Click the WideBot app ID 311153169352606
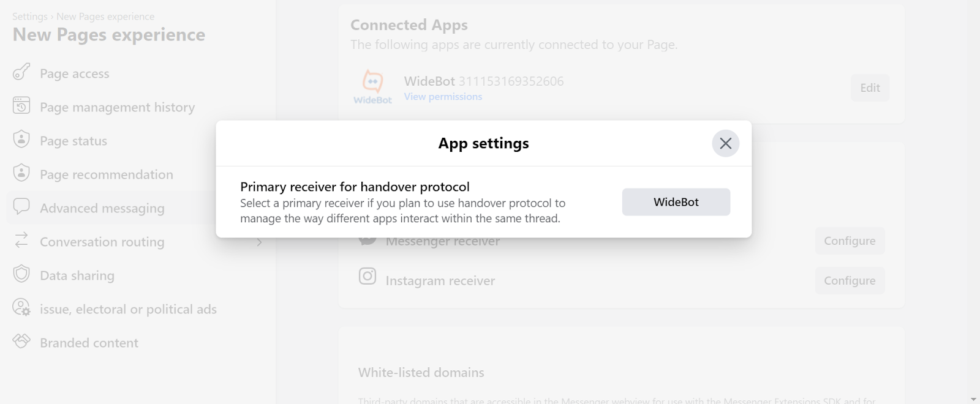 511,81
